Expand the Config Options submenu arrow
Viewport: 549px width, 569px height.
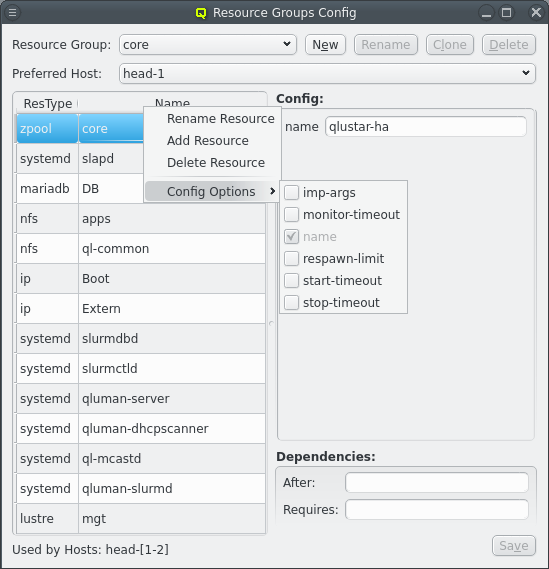272,191
